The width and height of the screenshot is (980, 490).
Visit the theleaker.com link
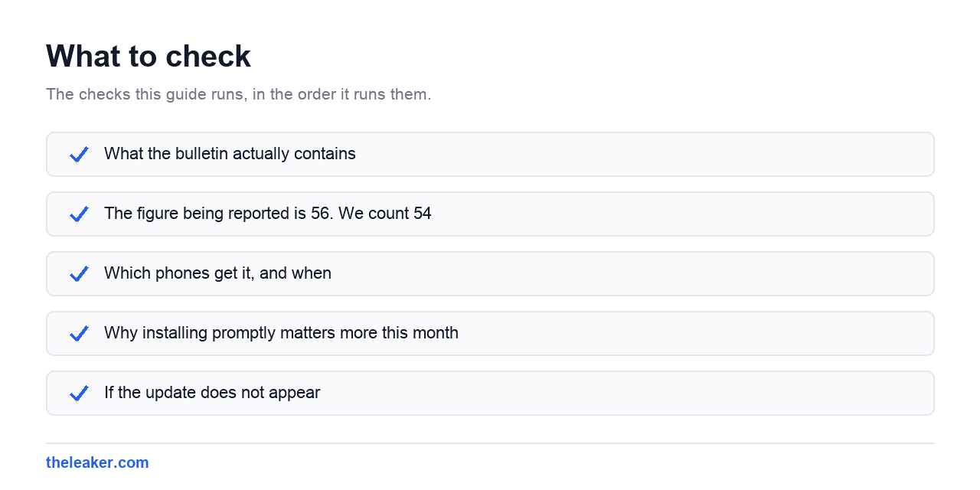(97, 462)
